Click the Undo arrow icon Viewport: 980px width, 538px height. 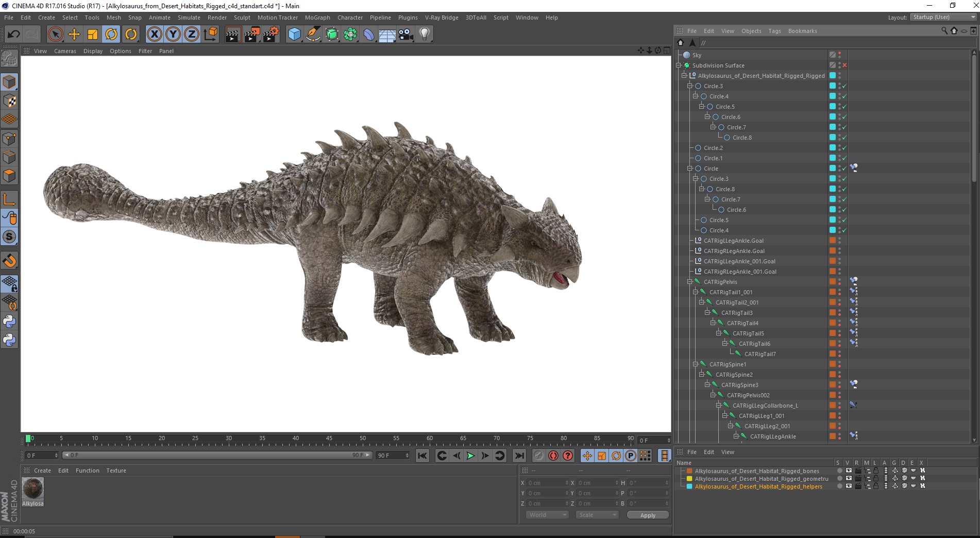tap(14, 35)
